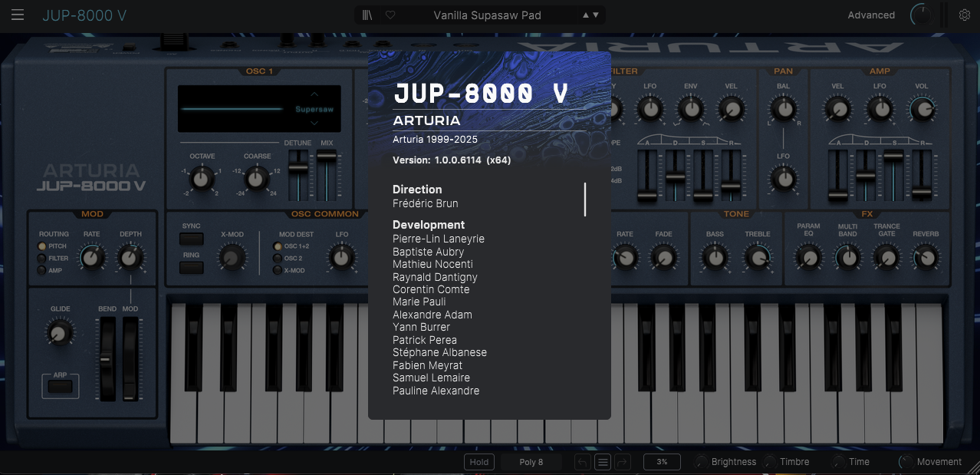980x475 pixels.
Task: Click the PAN BAL knob
Action: (783, 110)
